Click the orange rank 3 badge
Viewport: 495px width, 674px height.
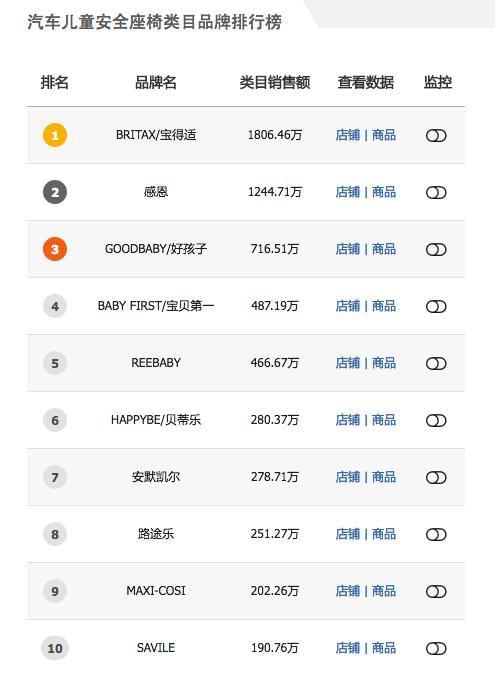[55, 249]
